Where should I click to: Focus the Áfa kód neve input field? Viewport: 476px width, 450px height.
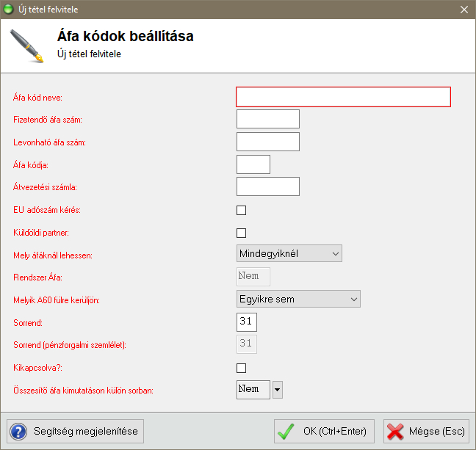coord(342,98)
